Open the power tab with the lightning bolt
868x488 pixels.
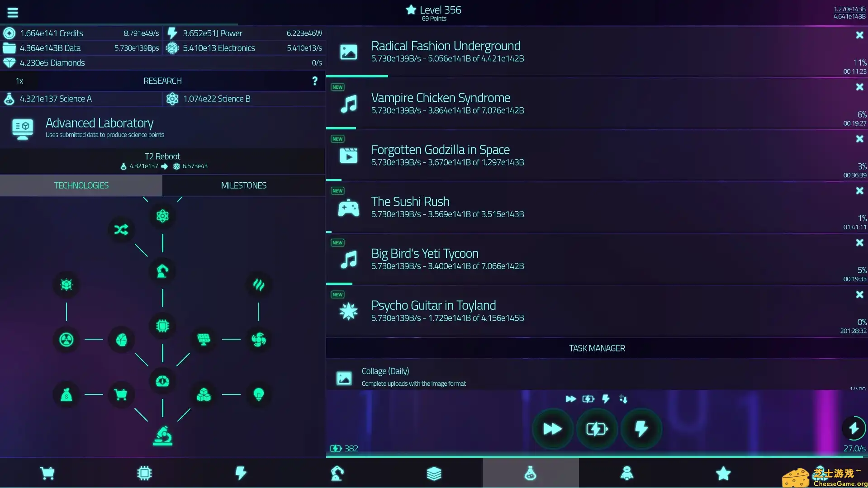coord(241,473)
